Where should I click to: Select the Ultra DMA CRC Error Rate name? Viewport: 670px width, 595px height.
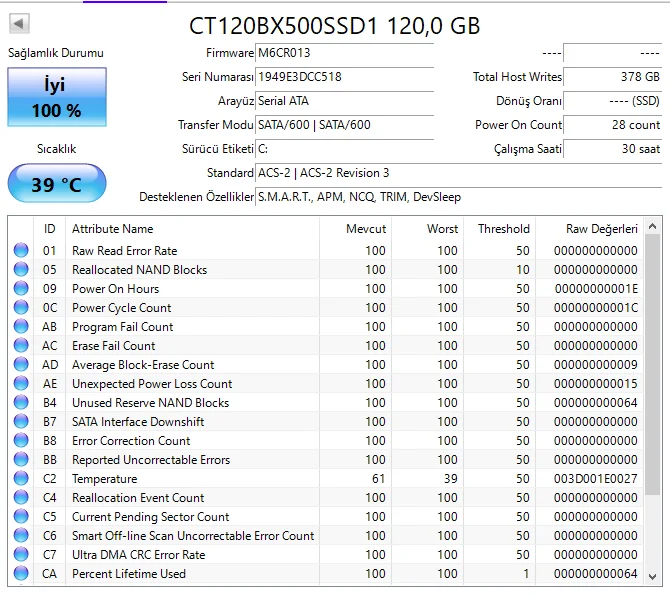[138, 554]
